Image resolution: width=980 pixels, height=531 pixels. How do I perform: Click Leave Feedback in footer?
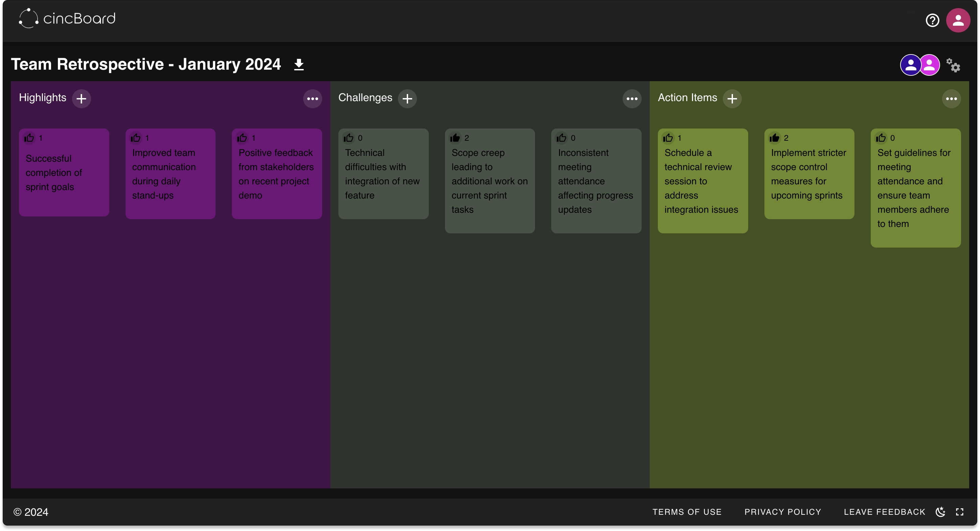885,512
